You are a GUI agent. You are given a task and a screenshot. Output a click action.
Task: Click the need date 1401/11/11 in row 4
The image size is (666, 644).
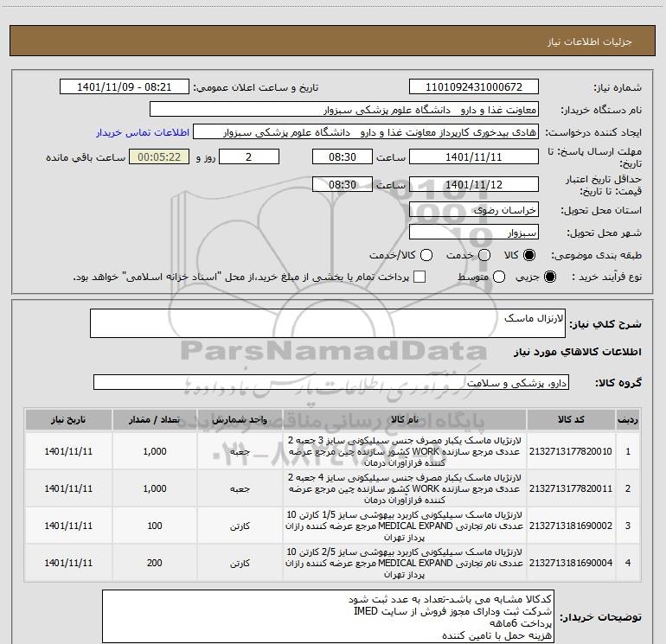[x=68, y=563]
